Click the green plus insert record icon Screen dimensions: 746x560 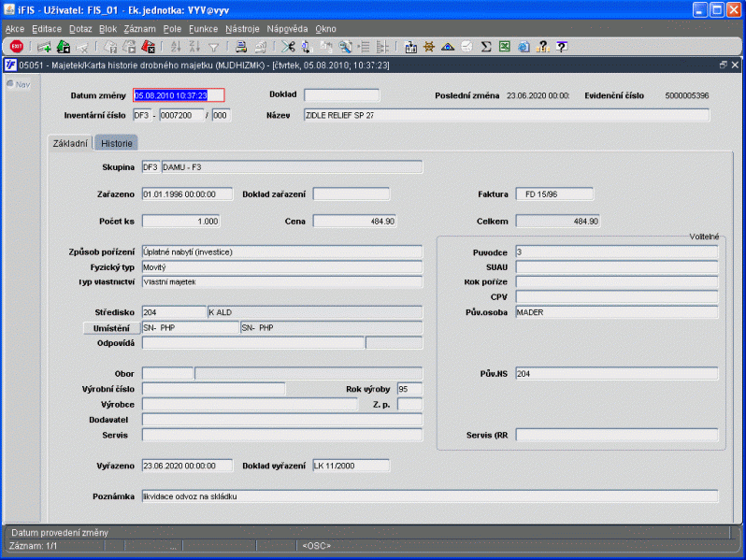point(44,46)
